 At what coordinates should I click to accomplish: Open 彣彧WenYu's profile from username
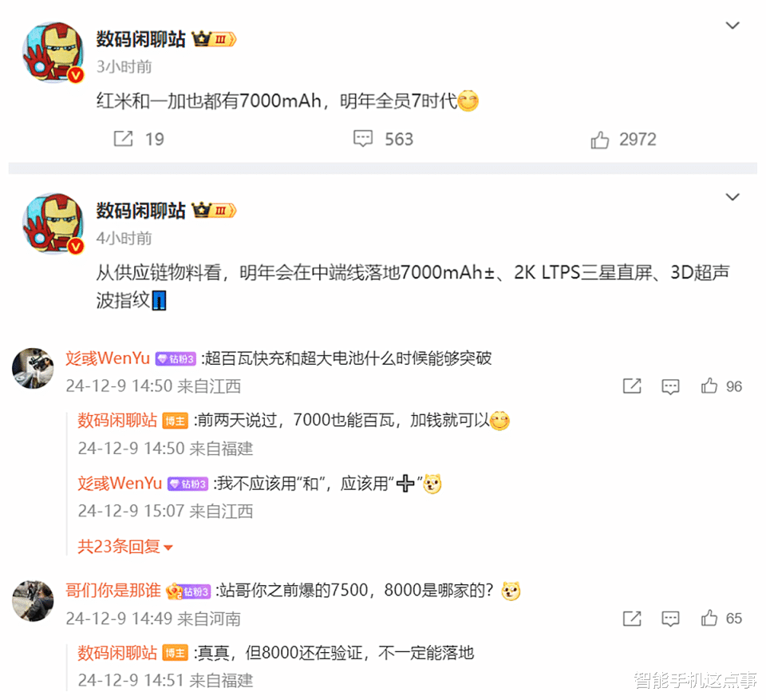coord(108,358)
